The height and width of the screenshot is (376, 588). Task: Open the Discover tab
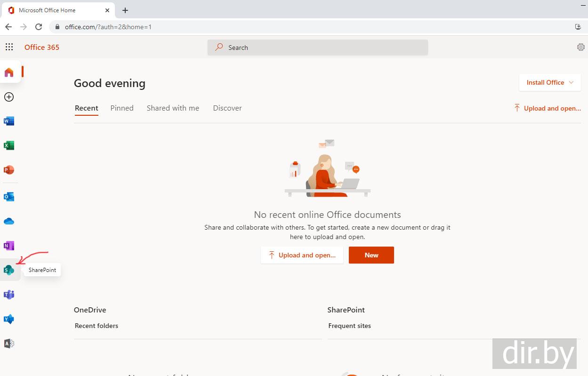(x=227, y=108)
